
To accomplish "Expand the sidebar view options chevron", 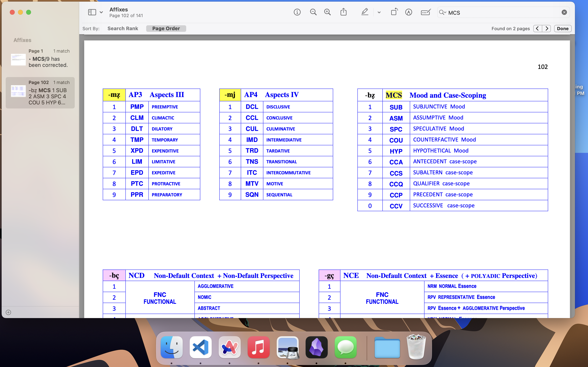I will click(101, 12).
